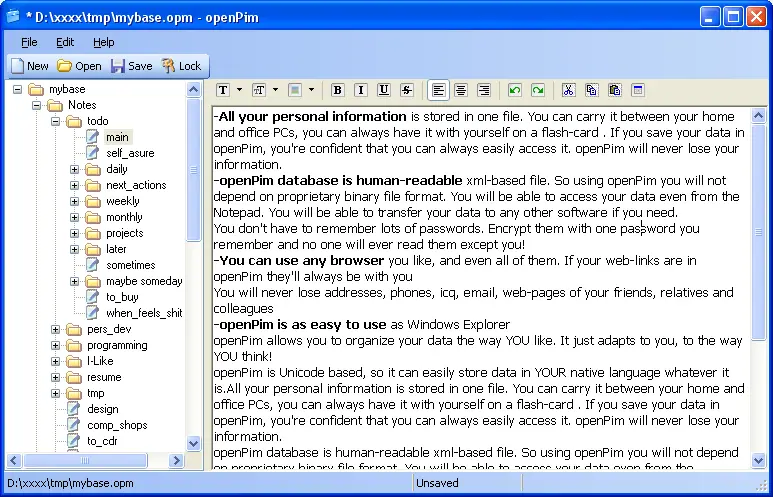Screen dimensions: 773x497
Task: Click the text color swatch
Action: coord(295,90)
